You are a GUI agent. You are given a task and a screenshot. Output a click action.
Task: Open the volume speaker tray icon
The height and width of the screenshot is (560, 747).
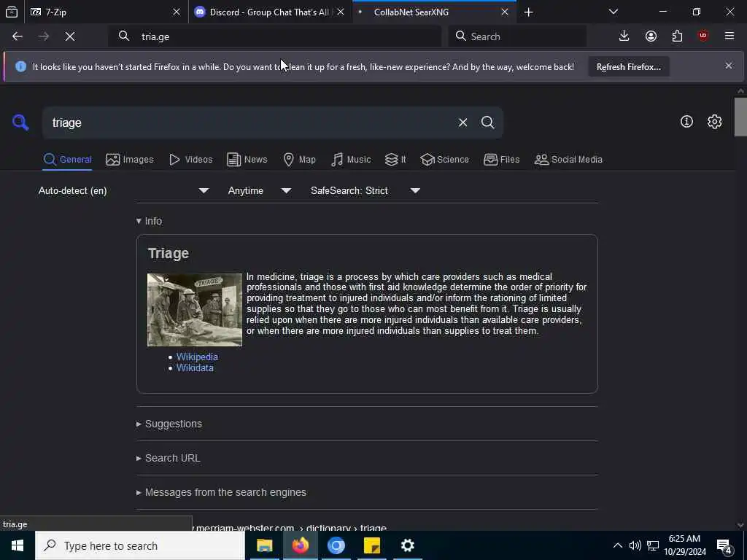pyautogui.click(x=635, y=545)
